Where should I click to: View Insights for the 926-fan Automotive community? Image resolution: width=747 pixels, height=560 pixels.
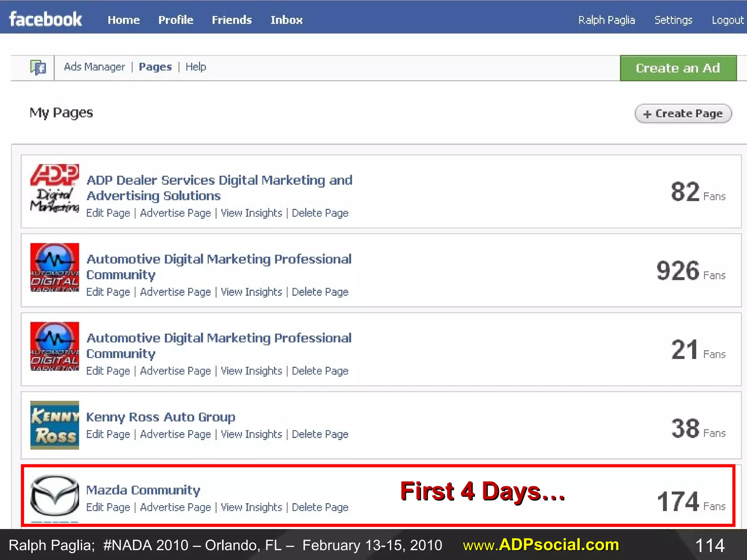click(x=252, y=292)
